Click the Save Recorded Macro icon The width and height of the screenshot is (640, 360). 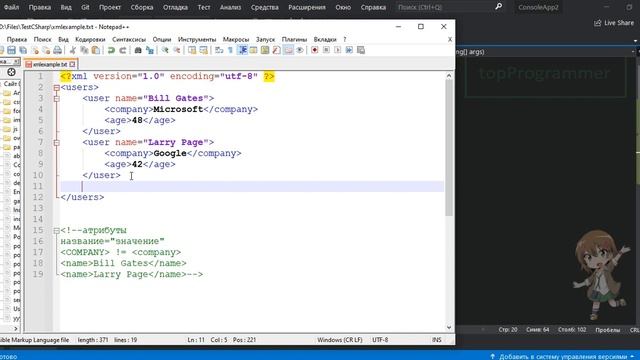tap(361, 50)
